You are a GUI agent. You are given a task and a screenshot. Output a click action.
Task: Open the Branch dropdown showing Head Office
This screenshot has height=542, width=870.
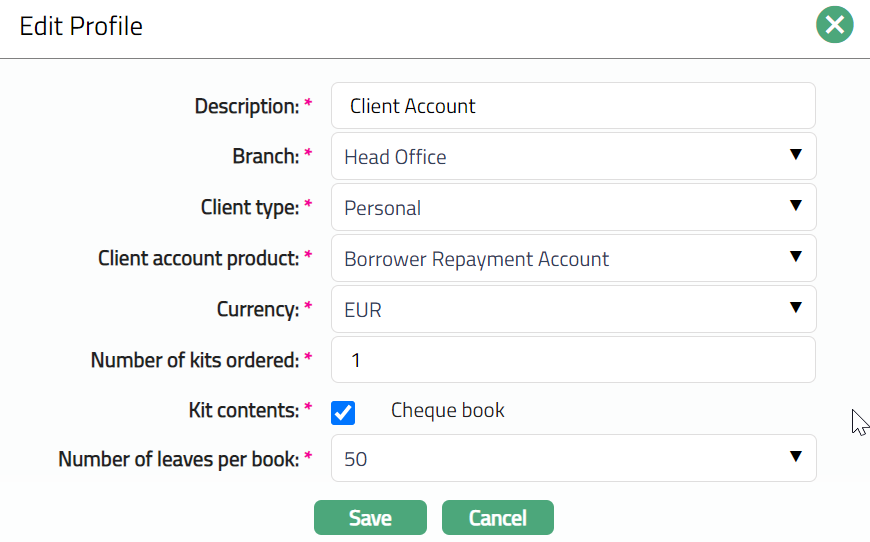click(x=573, y=157)
